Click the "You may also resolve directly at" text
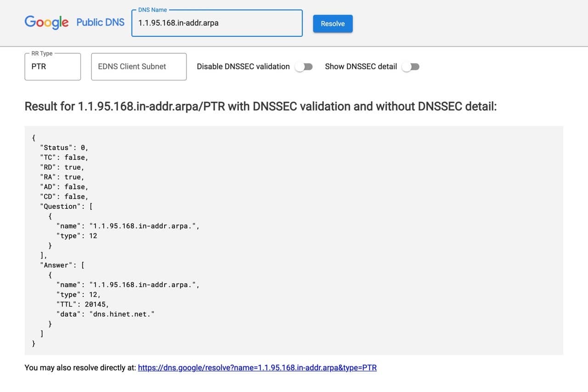Image resolution: width=588 pixels, height=392 pixels. (x=80, y=368)
